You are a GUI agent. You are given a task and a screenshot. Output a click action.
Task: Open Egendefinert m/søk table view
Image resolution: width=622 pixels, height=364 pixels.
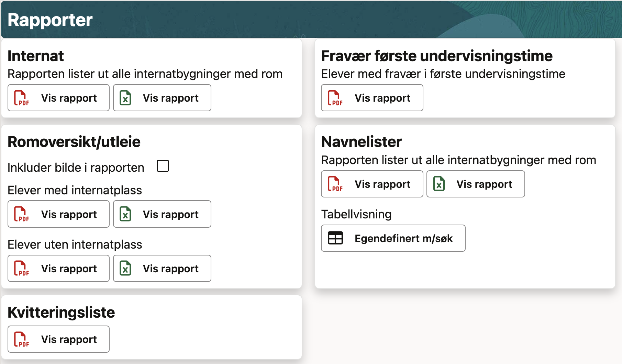tap(403, 238)
